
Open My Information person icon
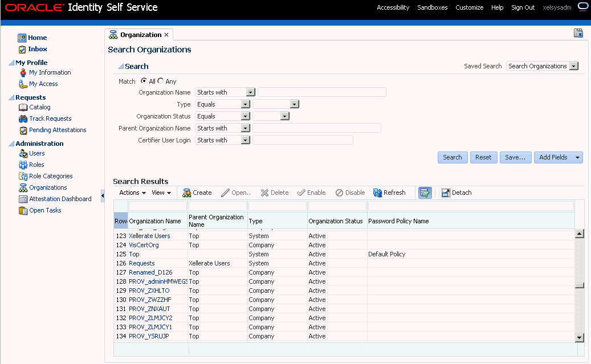tap(23, 72)
